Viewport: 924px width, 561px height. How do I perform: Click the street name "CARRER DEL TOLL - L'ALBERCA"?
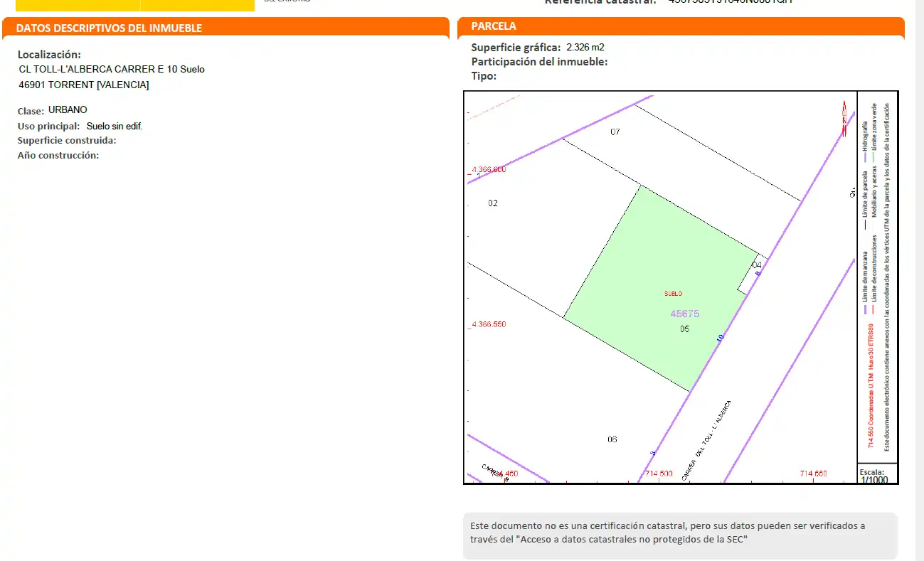[706, 441]
